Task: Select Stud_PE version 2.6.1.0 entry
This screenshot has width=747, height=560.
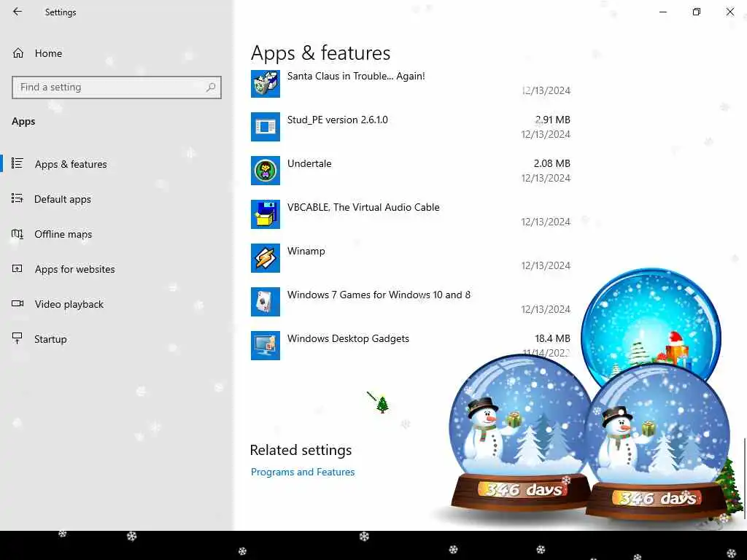Action: (411, 127)
